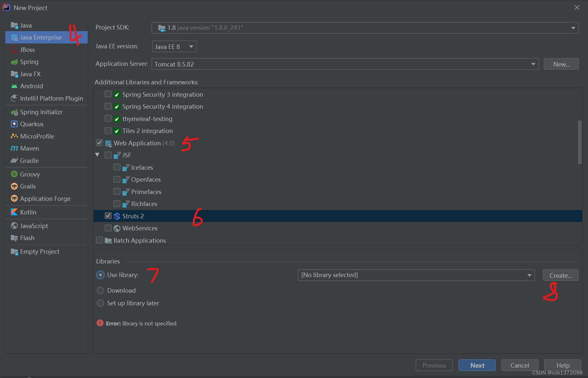This screenshot has width=588, height=378.
Task: Close the New Project dialog
Action: click(577, 7)
